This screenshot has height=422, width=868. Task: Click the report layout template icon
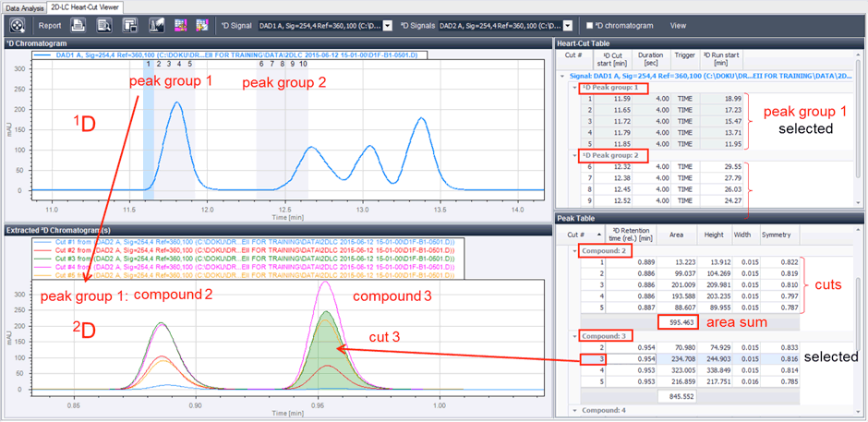pyautogui.click(x=130, y=25)
